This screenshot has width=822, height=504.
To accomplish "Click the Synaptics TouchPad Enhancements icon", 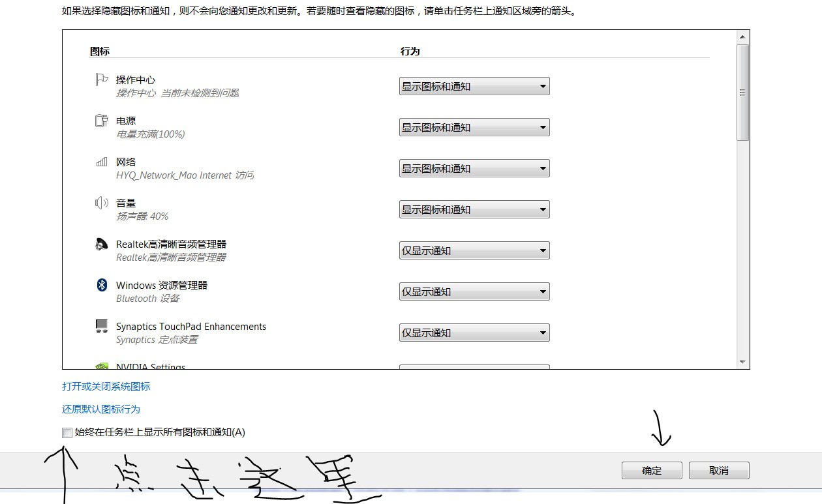I will (x=101, y=326).
